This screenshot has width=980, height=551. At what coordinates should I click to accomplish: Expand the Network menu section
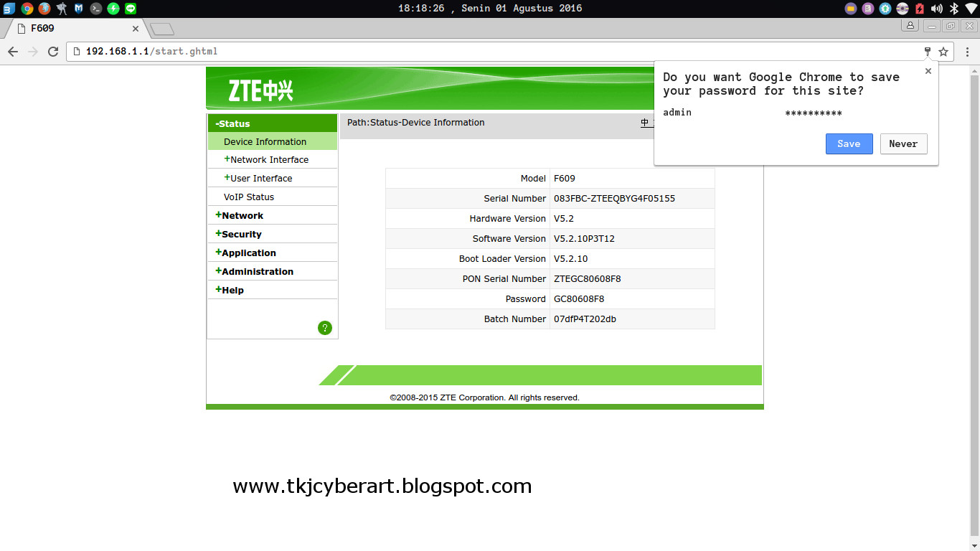pos(273,215)
